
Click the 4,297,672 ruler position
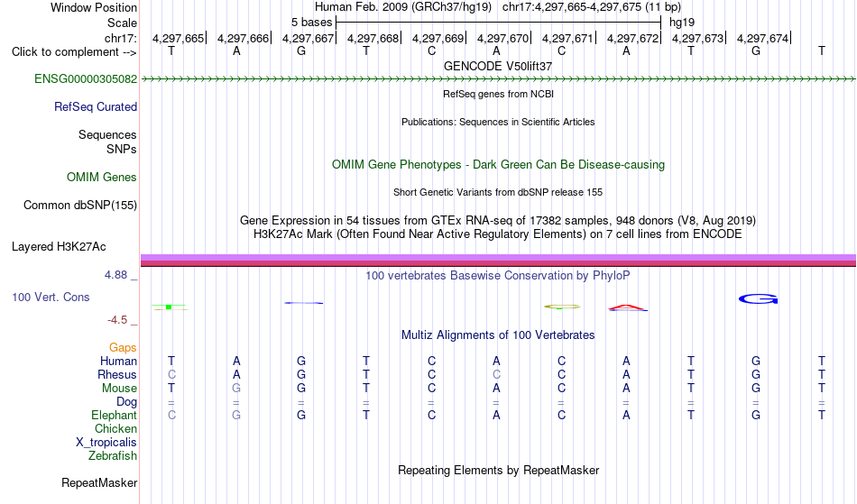[x=632, y=38]
